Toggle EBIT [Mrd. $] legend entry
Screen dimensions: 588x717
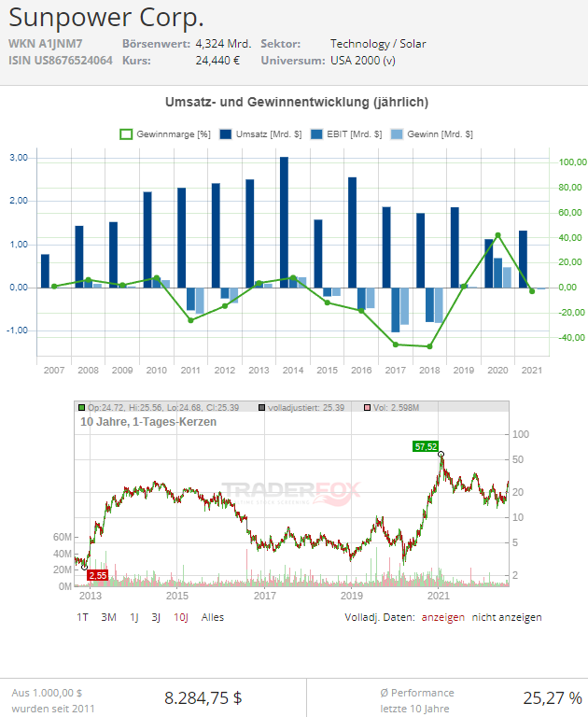346,134
